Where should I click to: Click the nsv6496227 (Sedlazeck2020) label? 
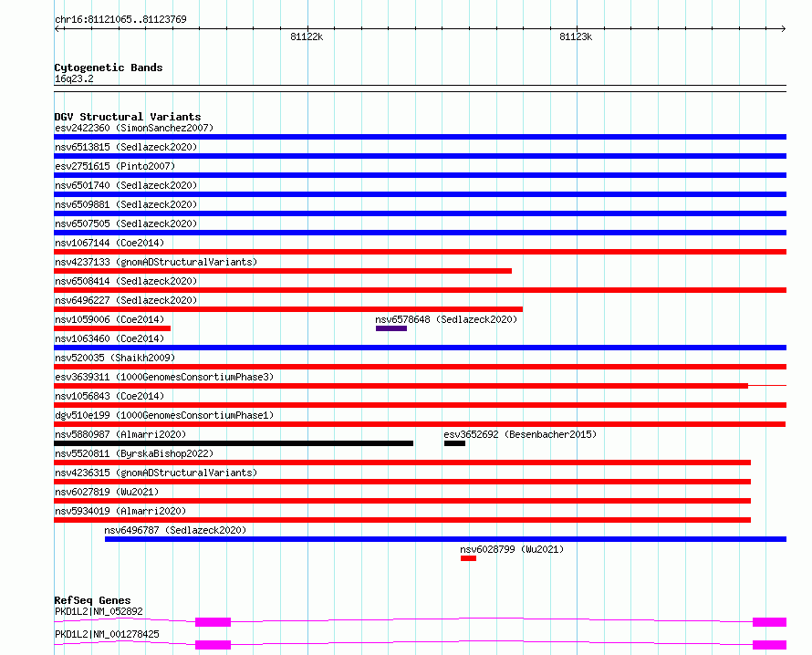tap(126, 300)
